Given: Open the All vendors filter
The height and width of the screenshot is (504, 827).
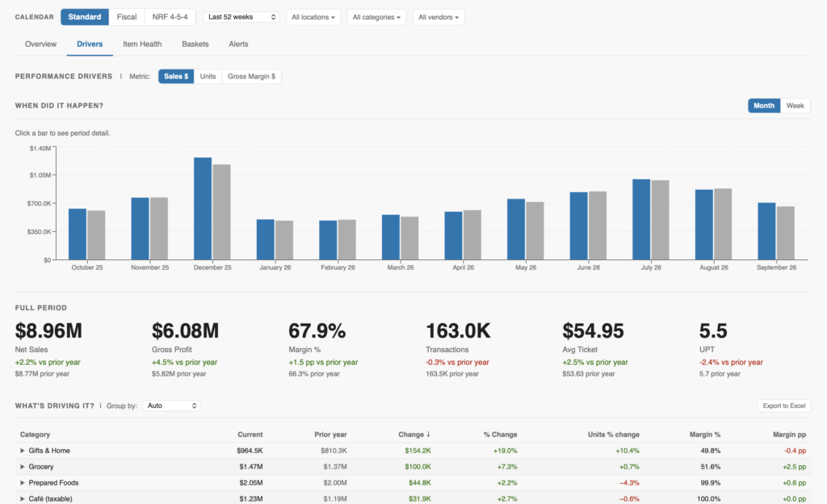Looking at the screenshot, I should click(439, 17).
